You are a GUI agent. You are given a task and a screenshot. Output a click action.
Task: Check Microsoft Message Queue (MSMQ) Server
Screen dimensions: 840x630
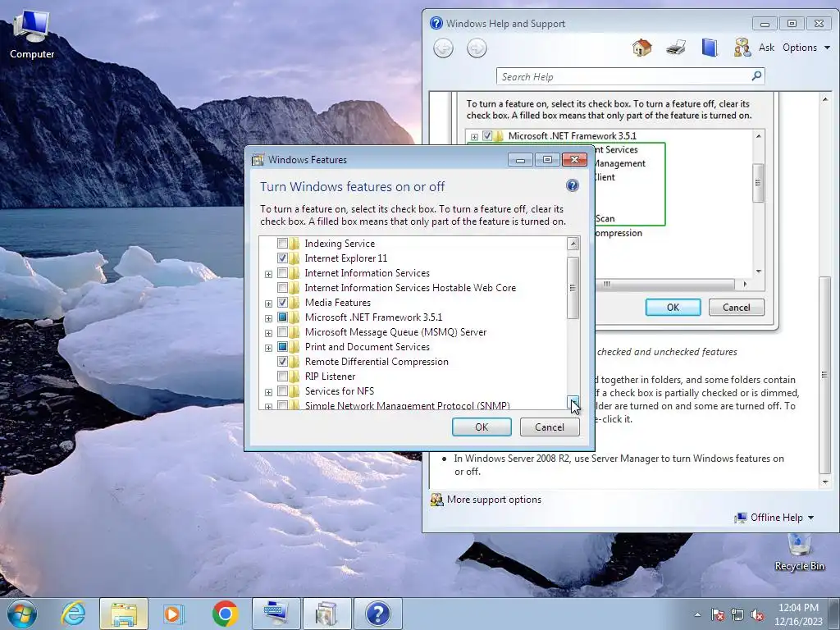coord(282,332)
